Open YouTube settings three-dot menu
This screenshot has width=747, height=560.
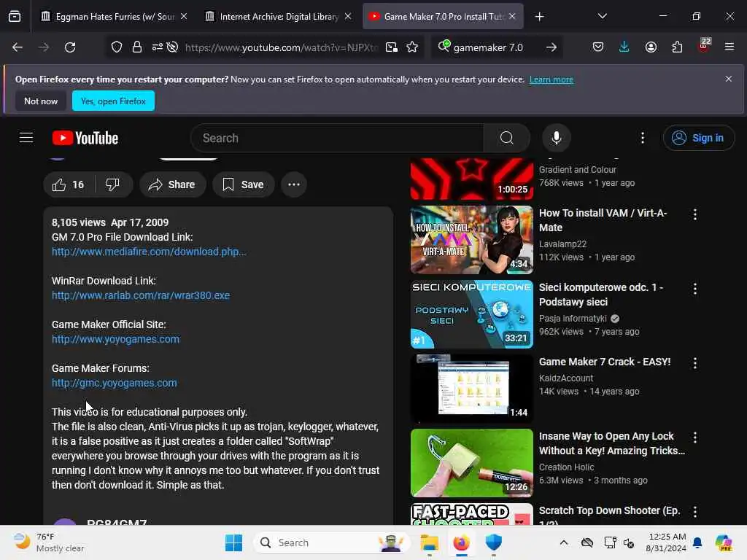tap(643, 138)
